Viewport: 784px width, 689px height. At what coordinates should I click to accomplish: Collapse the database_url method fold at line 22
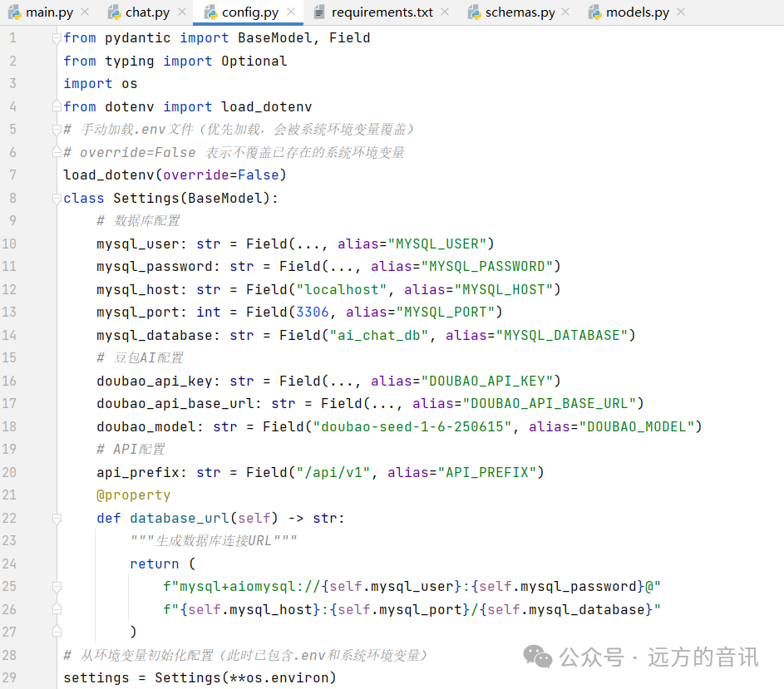[57, 519]
